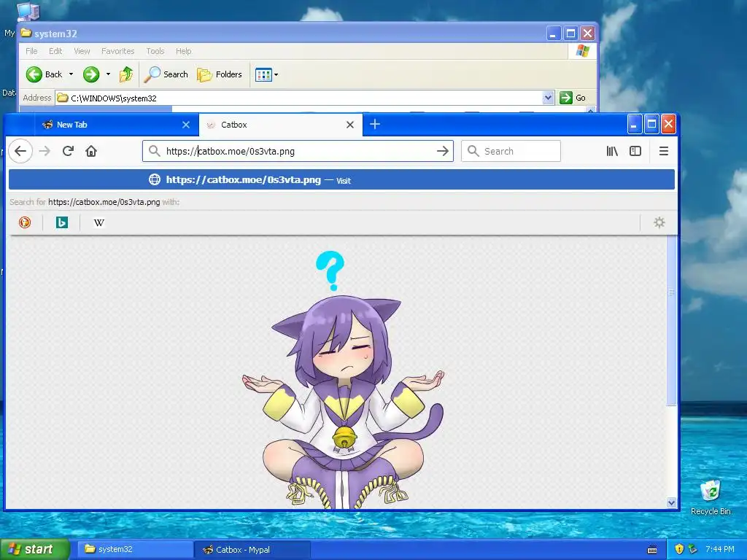This screenshot has width=747, height=560.
Task: Toggle Folders pane in system32 window
Action: coord(220,74)
